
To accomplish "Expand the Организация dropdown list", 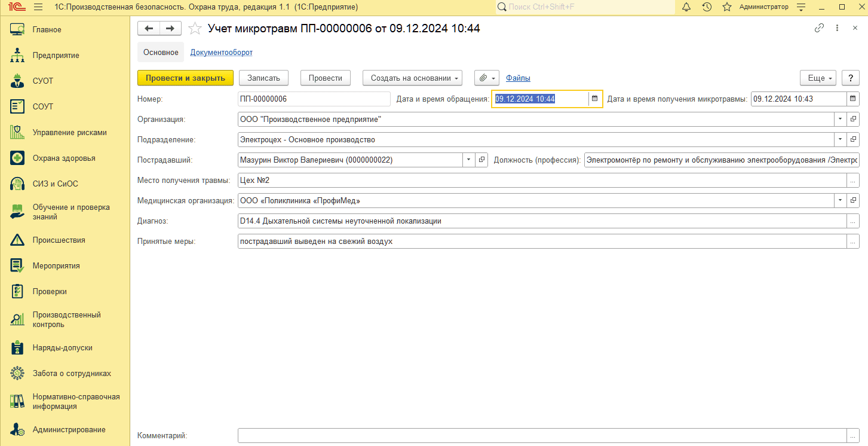I will [840, 119].
